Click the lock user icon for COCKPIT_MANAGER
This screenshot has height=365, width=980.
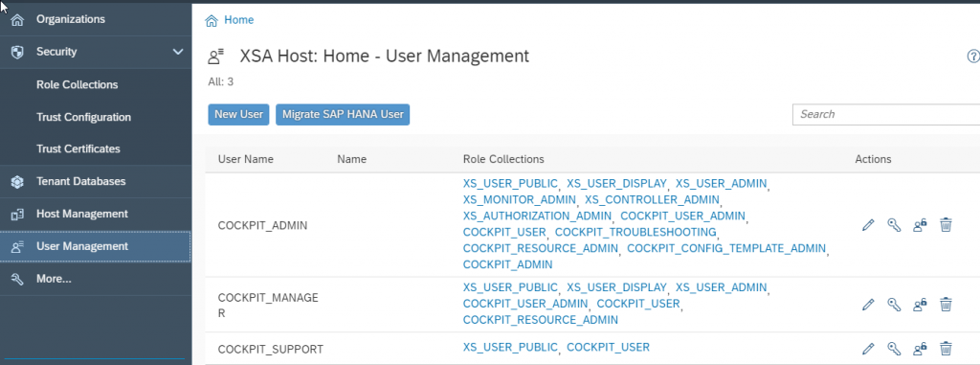[920, 305]
